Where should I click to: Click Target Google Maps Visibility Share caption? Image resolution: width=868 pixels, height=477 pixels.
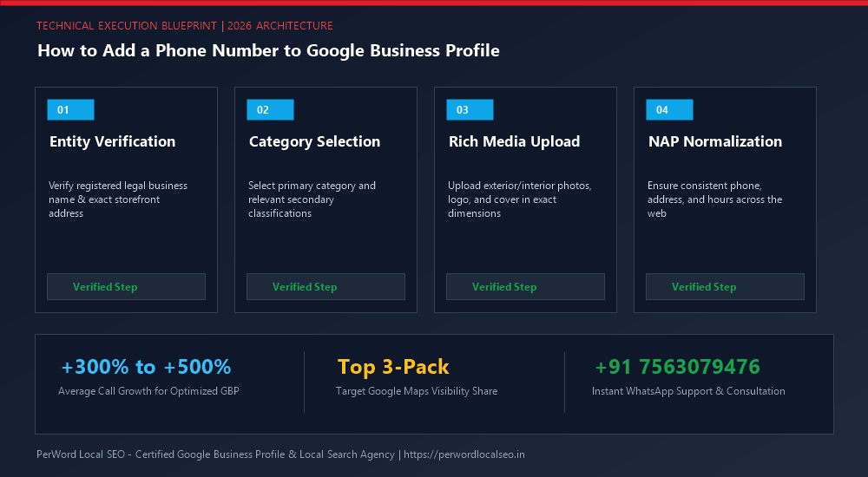point(417,390)
